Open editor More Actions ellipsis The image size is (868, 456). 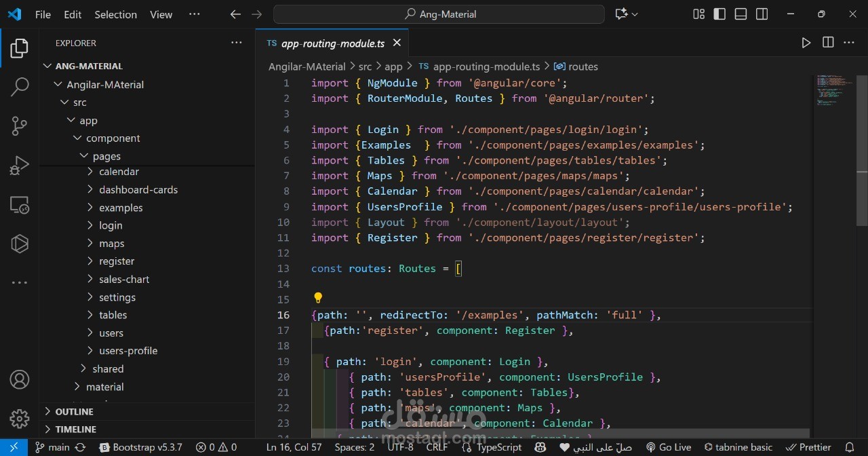tap(849, 43)
